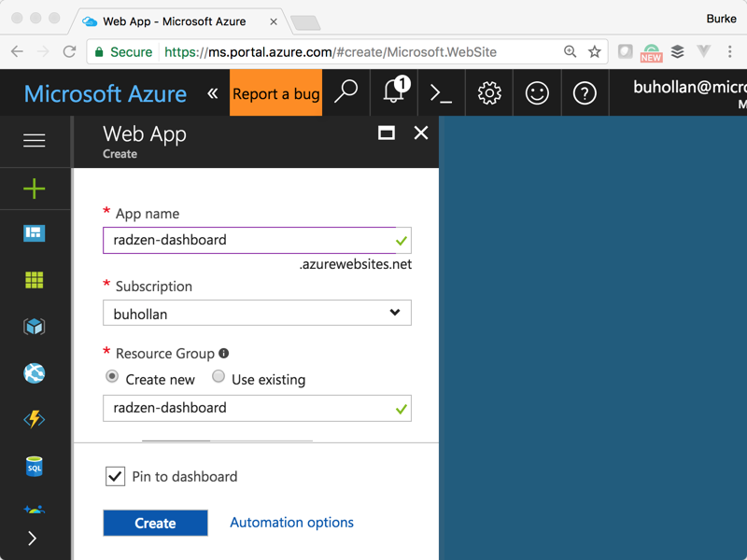Click the browser address bar URL
Screen dimensions: 747x560
point(331,51)
